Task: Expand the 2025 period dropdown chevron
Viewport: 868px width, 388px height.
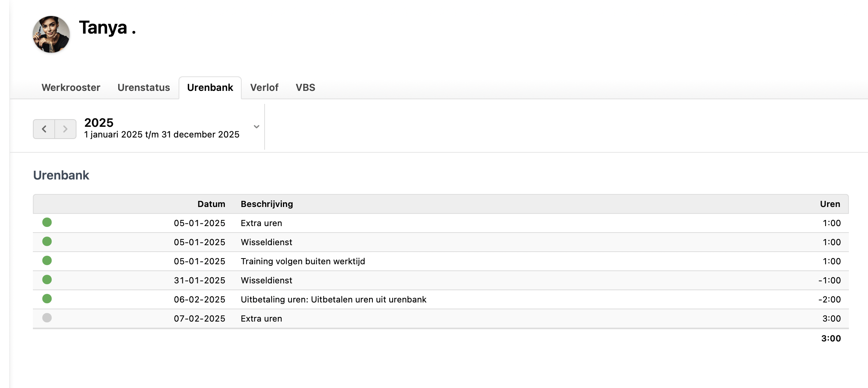Action: click(257, 127)
